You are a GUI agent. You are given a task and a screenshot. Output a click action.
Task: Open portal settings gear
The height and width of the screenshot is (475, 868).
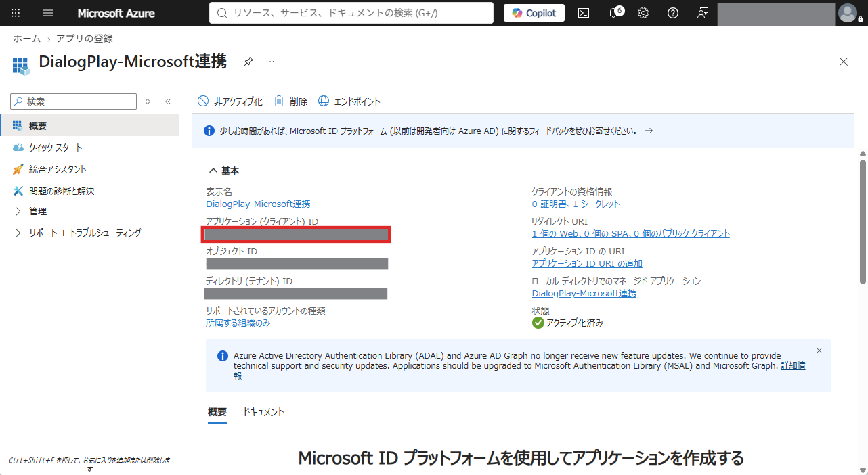pos(643,13)
